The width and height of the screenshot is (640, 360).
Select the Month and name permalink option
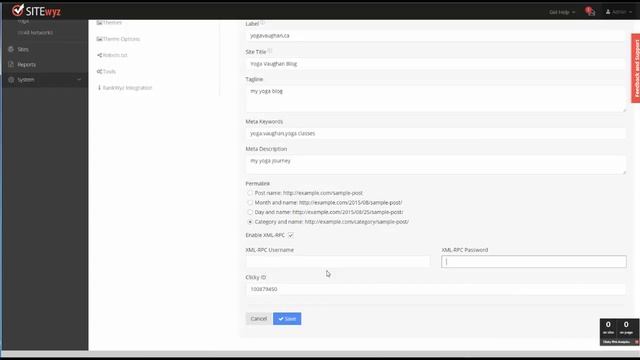click(x=250, y=202)
